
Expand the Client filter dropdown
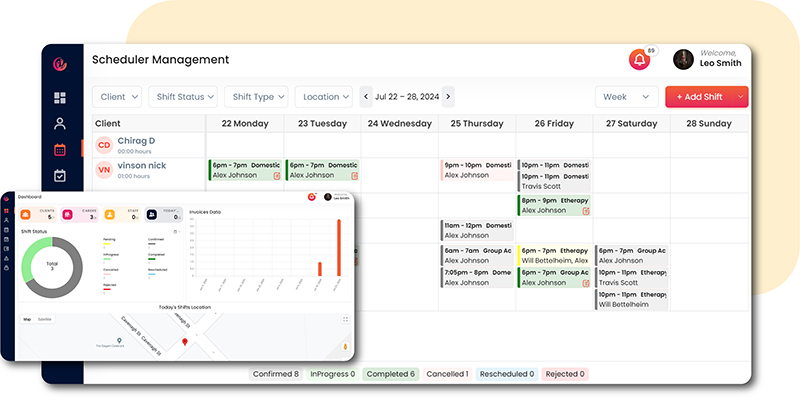(117, 97)
